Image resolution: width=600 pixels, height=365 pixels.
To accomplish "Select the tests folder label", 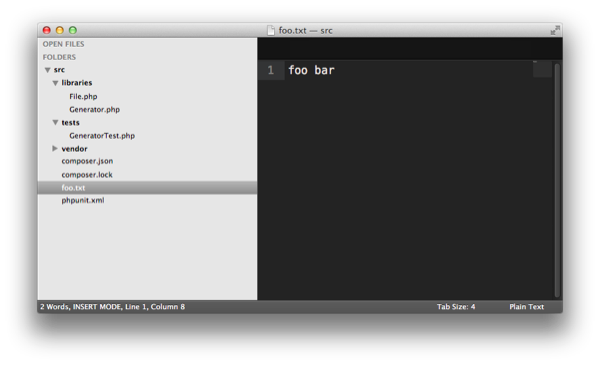I will coord(70,122).
